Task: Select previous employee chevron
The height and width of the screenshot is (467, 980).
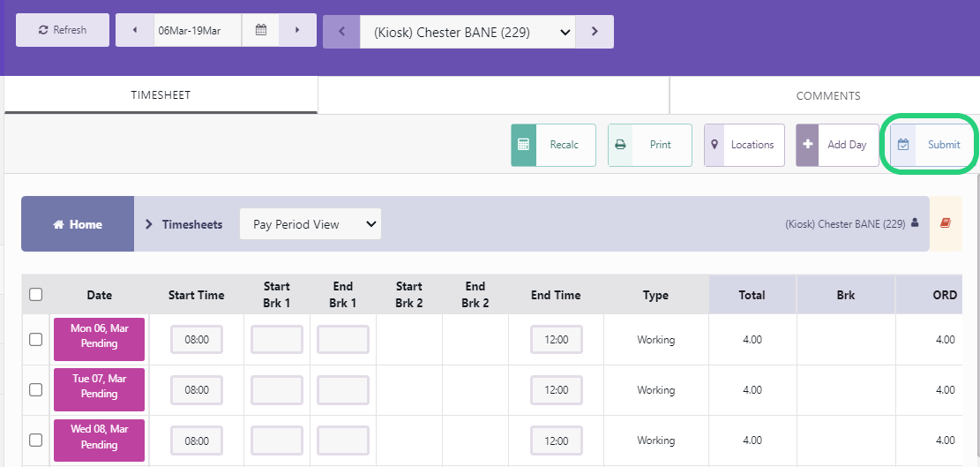Action: 341,32
